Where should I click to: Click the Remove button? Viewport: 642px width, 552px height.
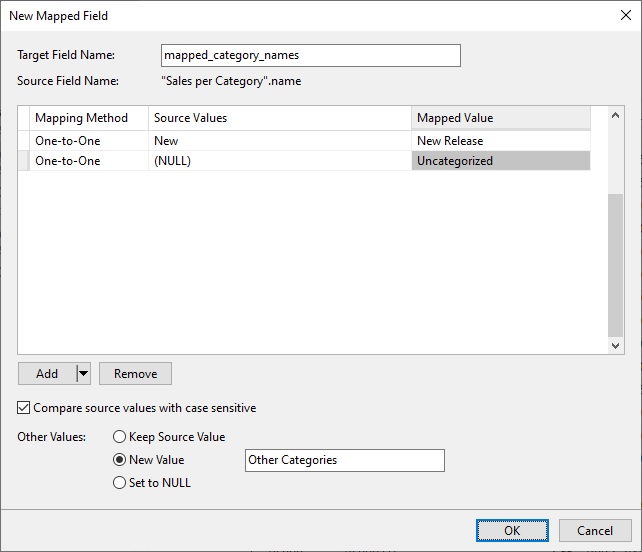click(135, 373)
